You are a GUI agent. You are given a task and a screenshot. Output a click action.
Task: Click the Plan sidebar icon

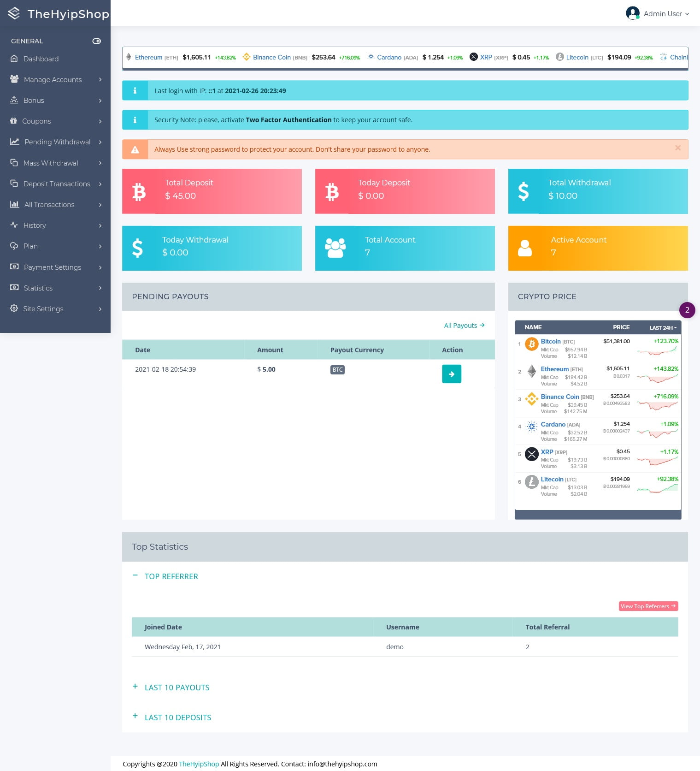[x=14, y=246]
